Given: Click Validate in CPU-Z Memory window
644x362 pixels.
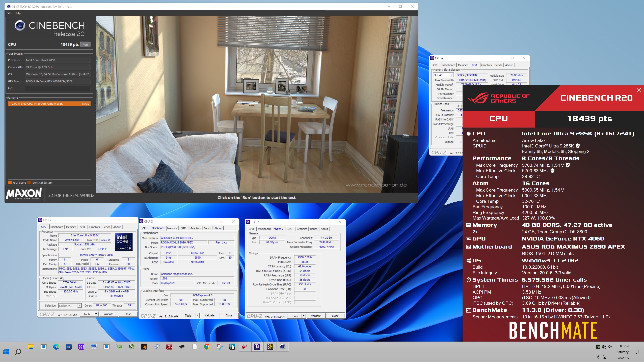Looking at the screenshot, I should pos(316,316).
